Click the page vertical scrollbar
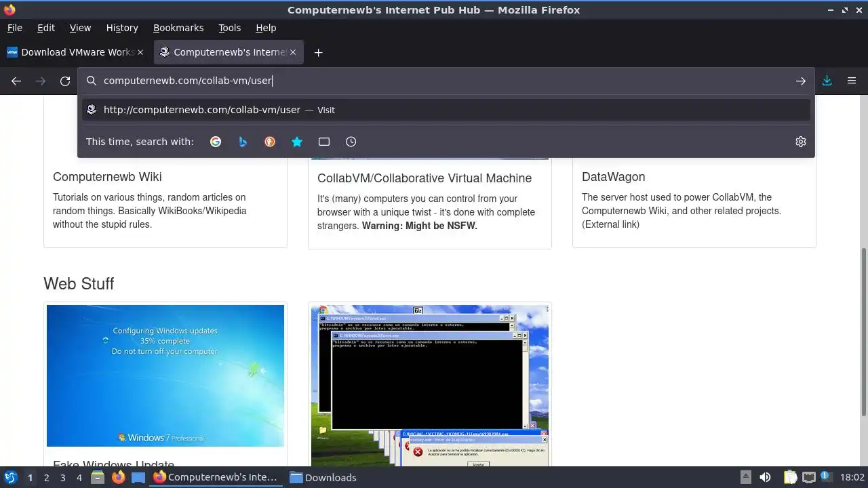 point(863,332)
